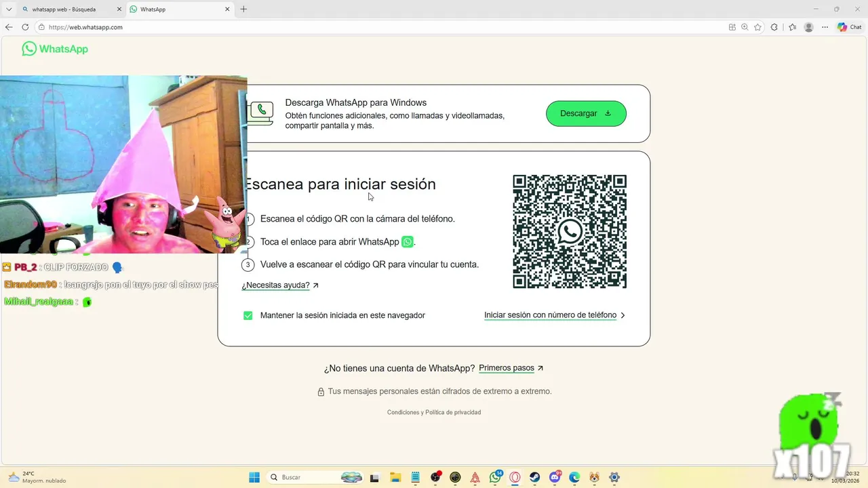Click the apps available icon in address bar
The width and height of the screenshot is (868, 488).
point(732,27)
